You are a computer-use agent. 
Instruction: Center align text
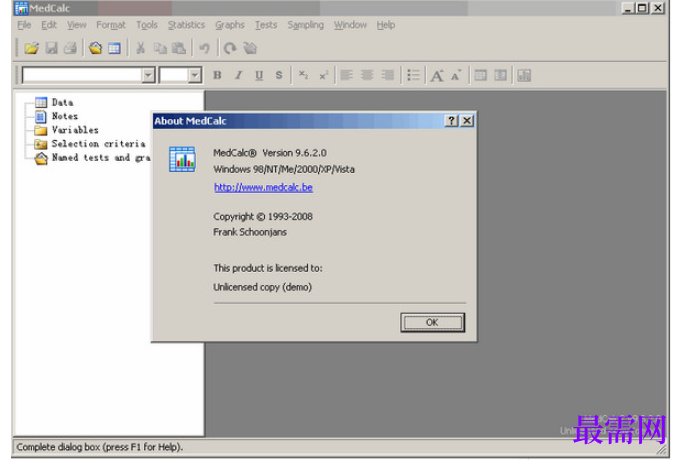(x=367, y=76)
